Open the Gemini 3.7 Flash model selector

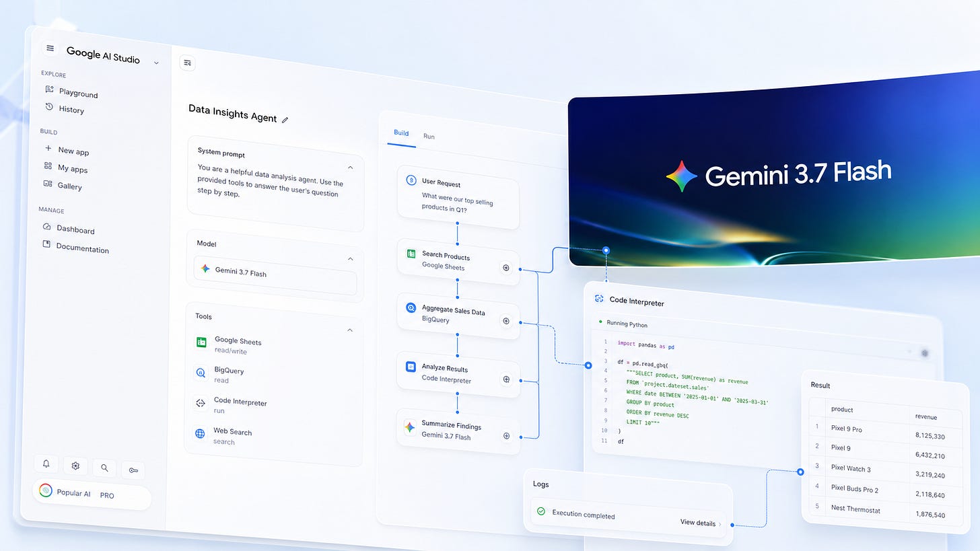[275, 274]
